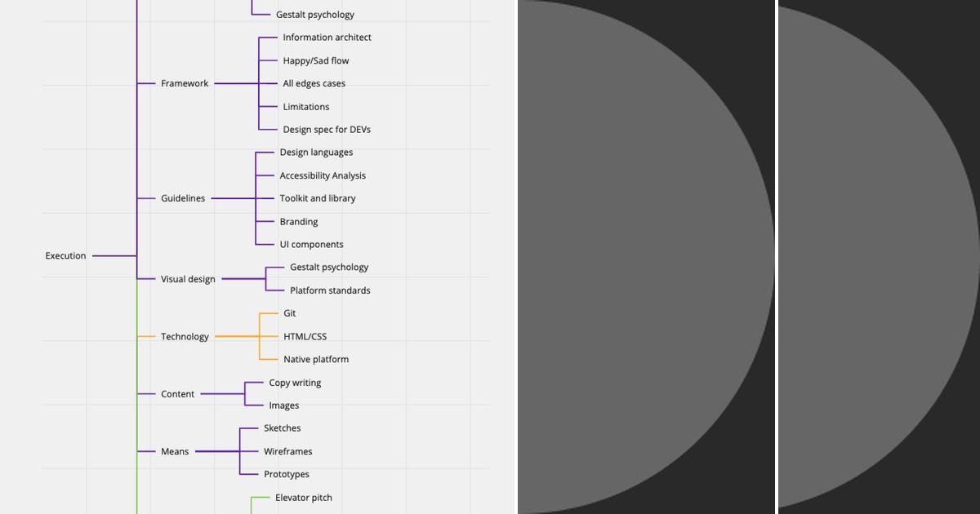This screenshot has height=514, width=980.
Task: Select the Design spec for DEVs leaf
Action: point(326,129)
